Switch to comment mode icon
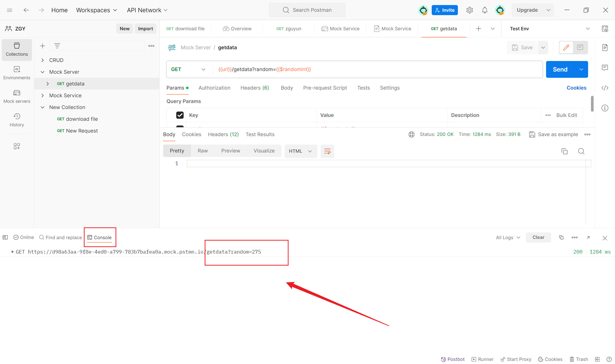This screenshot has width=615, height=364. (x=580, y=48)
